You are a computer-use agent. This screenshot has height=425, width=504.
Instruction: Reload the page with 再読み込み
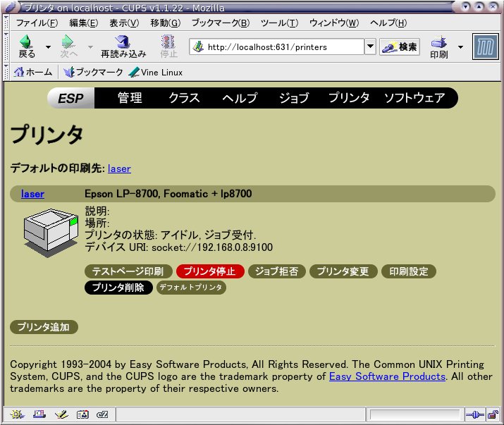123,47
